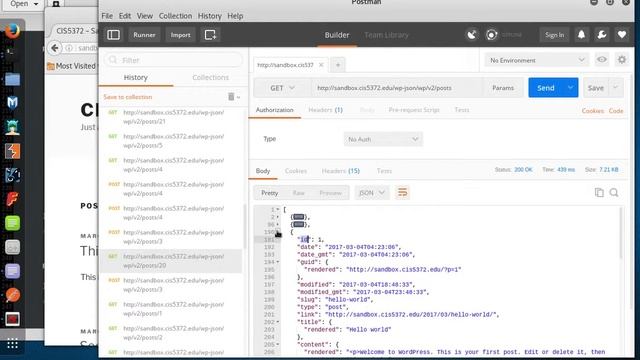Collapse the JSON object at line 194 guid

pos(278,262)
